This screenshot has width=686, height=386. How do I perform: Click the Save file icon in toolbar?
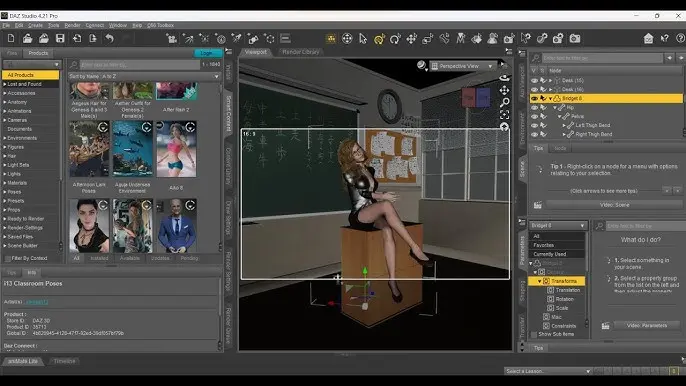pos(60,39)
